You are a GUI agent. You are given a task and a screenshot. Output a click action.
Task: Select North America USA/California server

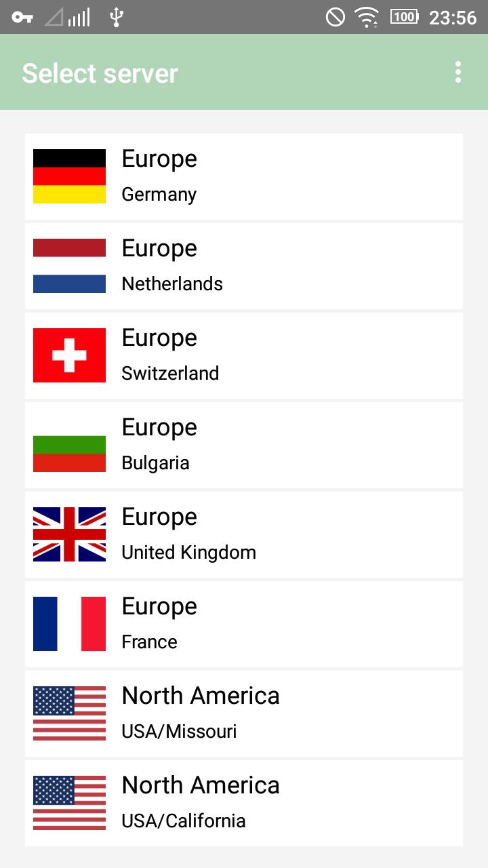coord(244,803)
